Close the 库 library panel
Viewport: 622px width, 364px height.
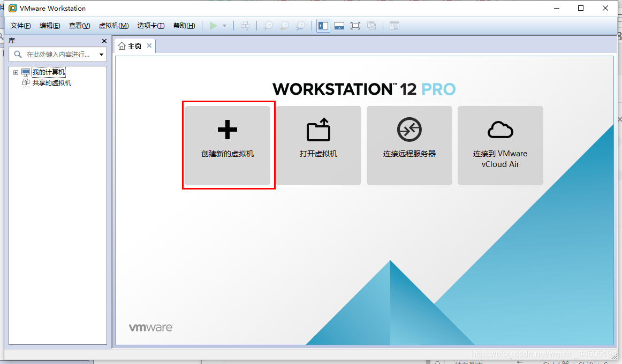pyautogui.click(x=104, y=41)
